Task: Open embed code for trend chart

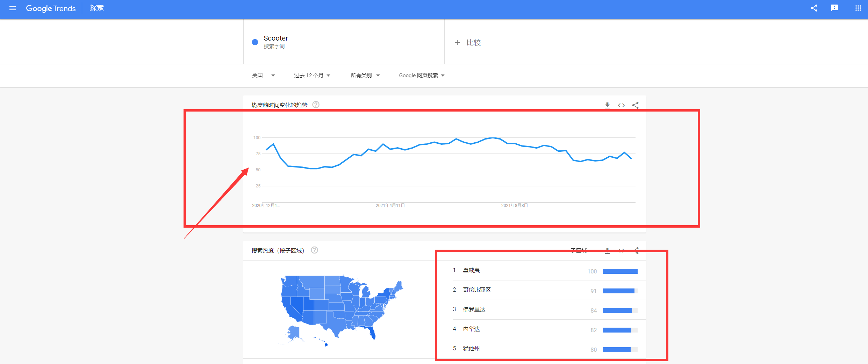Action: (x=621, y=105)
